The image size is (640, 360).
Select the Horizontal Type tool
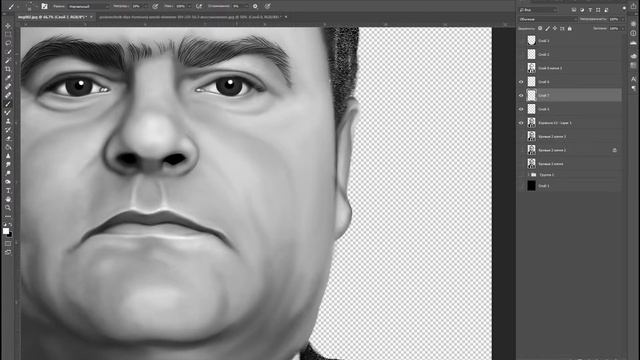(8, 191)
